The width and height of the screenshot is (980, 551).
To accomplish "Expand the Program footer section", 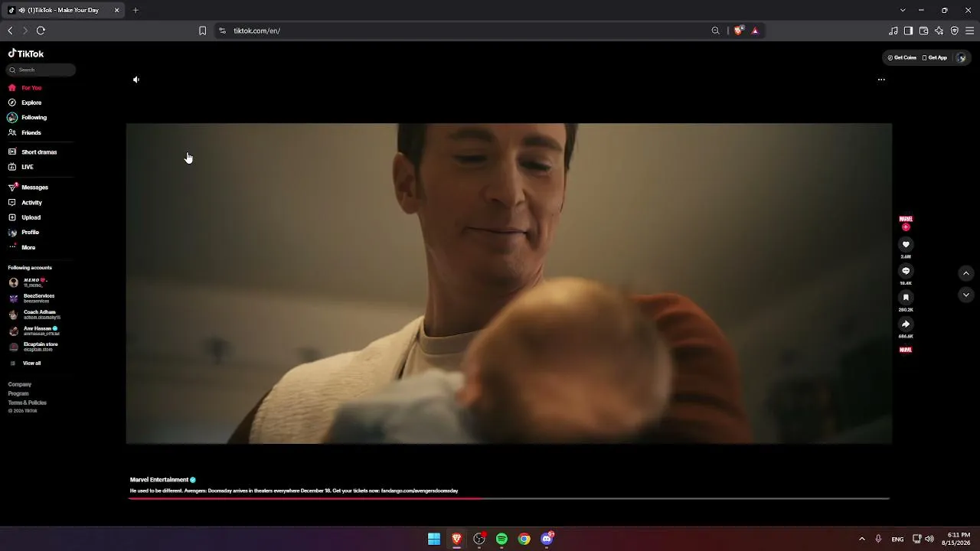I will click(18, 393).
